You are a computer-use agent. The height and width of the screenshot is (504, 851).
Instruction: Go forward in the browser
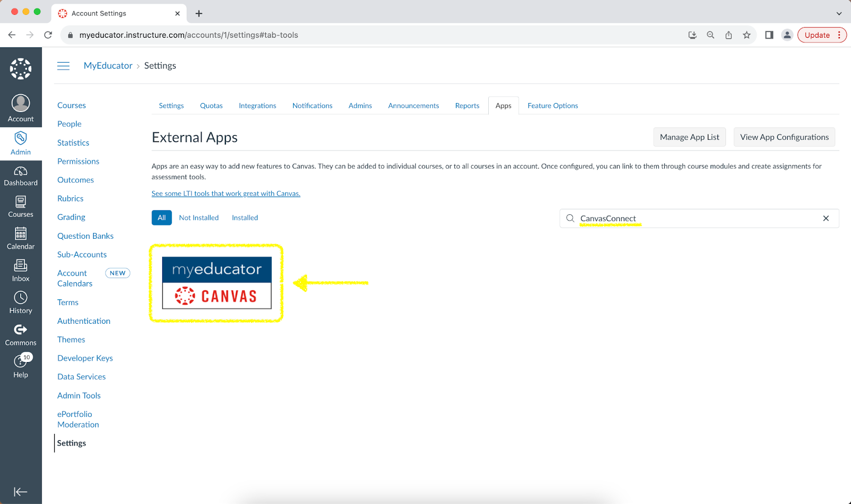pyautogui.click(x=30, y=35)
